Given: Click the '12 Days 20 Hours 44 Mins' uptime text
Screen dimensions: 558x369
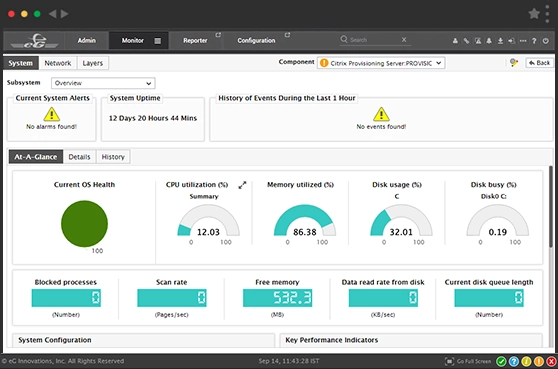Looking at the screenshot, I should (x=153, y=118).
